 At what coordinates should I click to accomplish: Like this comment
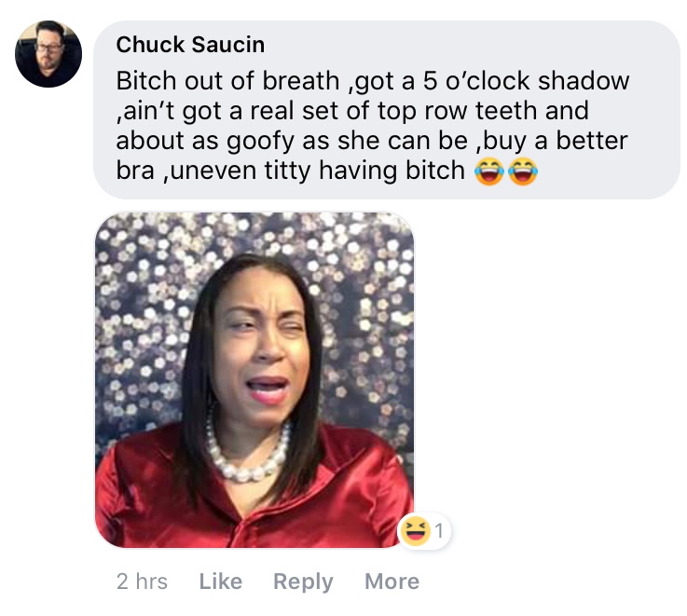coord(220,582)
